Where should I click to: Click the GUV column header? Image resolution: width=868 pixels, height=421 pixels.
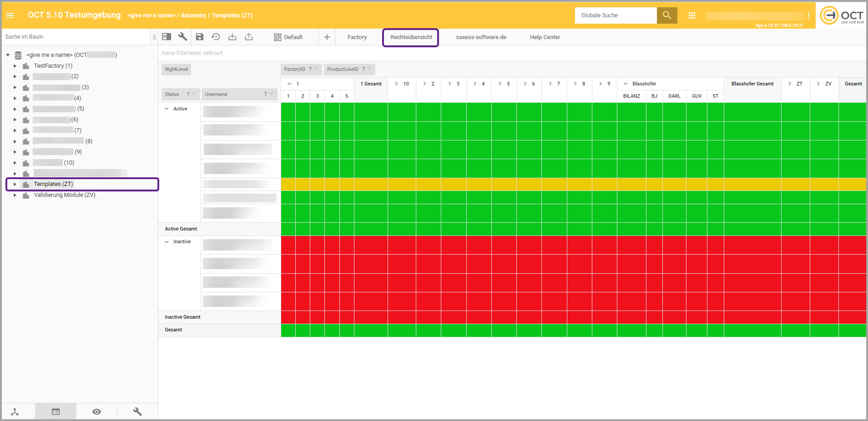pyautogui.click(x=696, y=96)
